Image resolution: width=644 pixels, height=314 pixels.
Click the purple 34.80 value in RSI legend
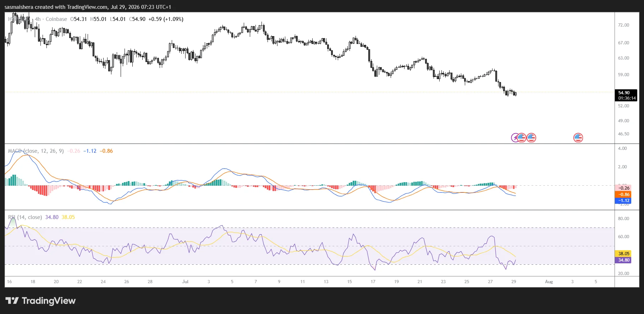tap(52, 217)
